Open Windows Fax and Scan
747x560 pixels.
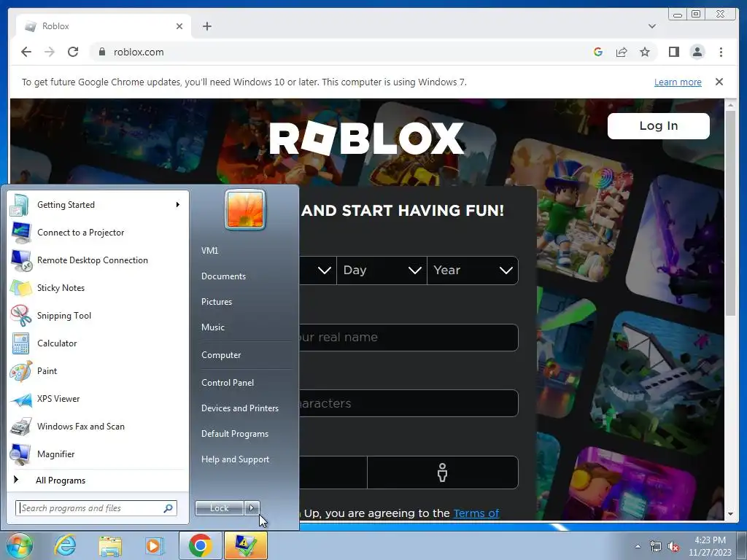98,426
